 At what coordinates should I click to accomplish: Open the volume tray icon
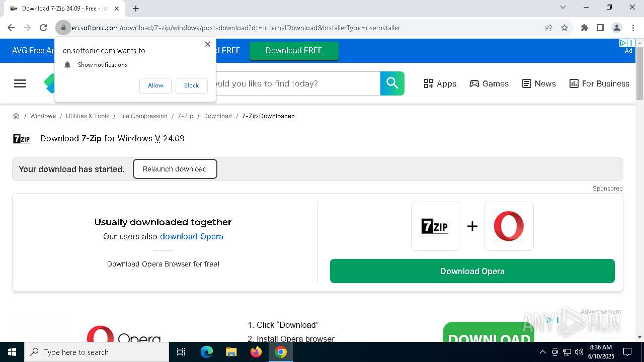(x=579, y=352)
